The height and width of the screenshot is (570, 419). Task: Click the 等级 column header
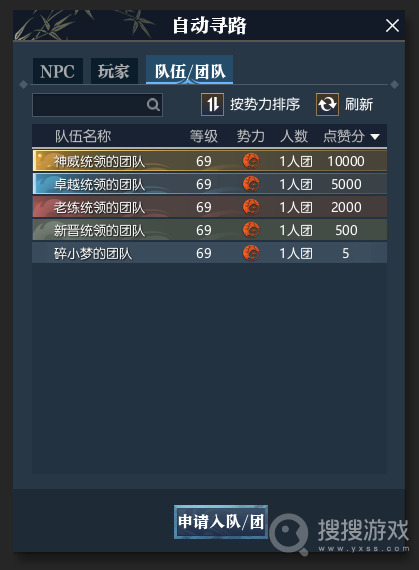(204, 136)
